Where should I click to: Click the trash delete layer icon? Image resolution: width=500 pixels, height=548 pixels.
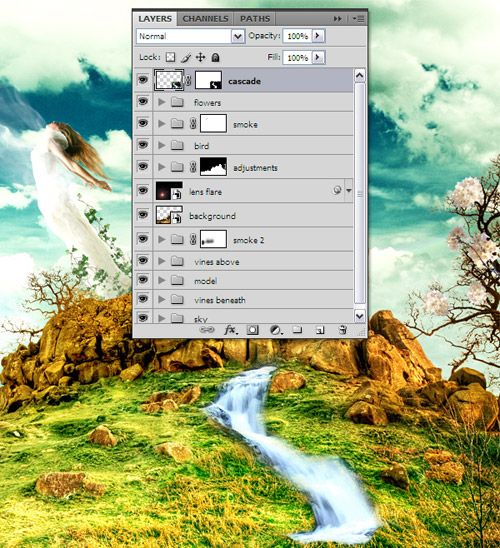[343, 330]
